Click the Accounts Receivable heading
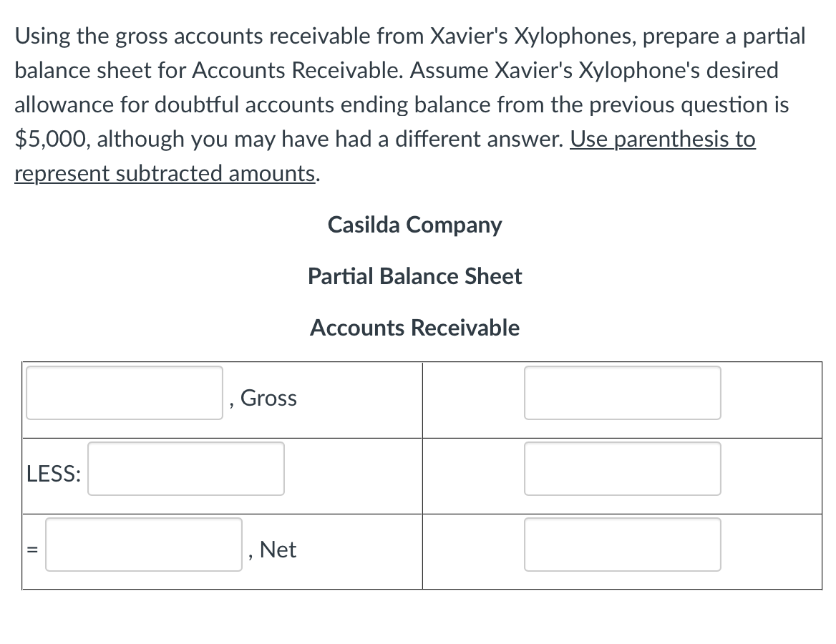Viewport: 836px width, 644px height. point(414,328)
